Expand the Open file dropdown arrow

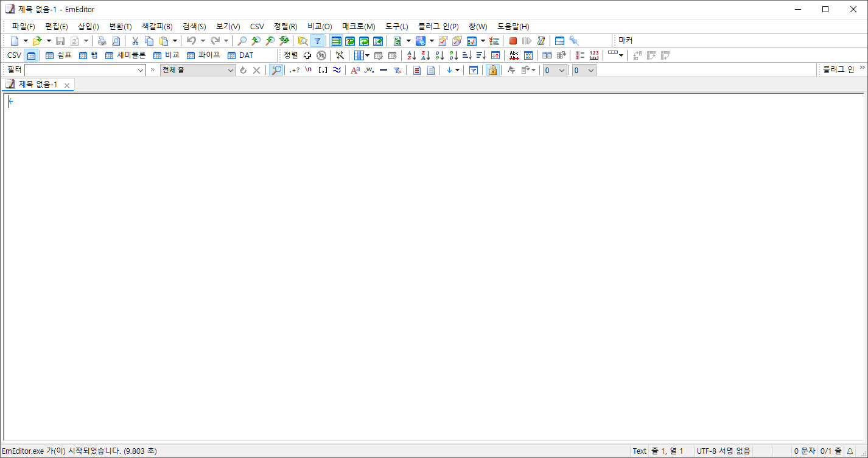pos(49,41)
